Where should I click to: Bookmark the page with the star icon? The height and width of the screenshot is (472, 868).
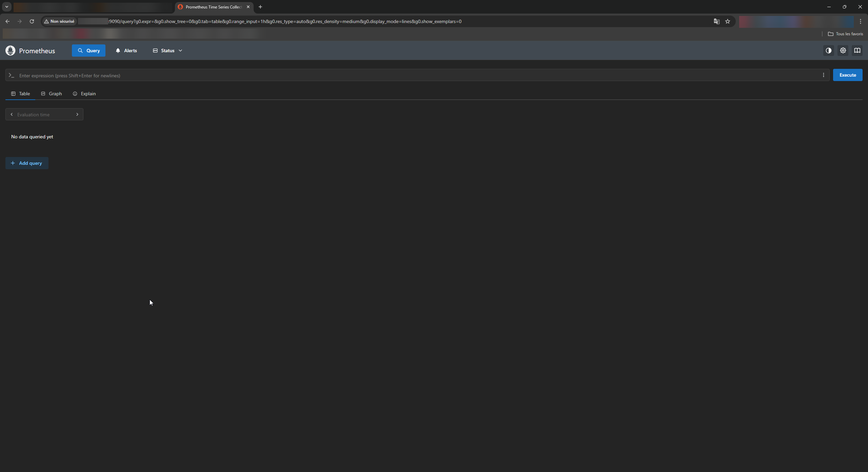728,21
